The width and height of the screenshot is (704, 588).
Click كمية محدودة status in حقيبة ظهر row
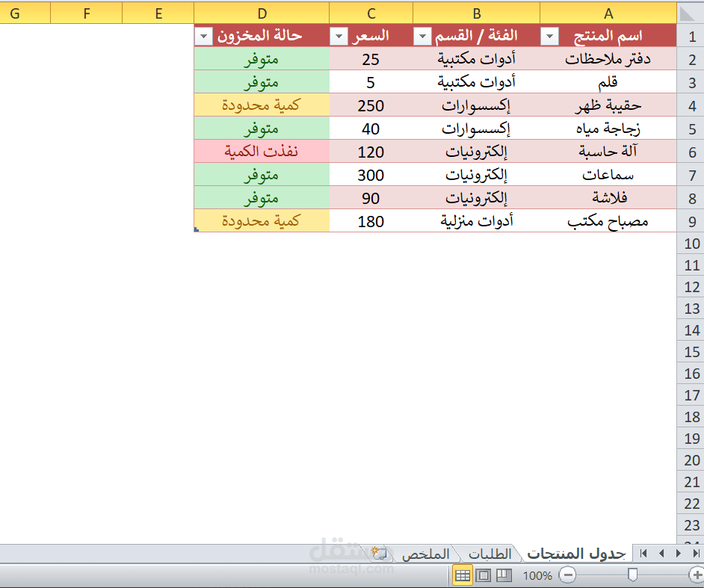click(x=262, y=105)
